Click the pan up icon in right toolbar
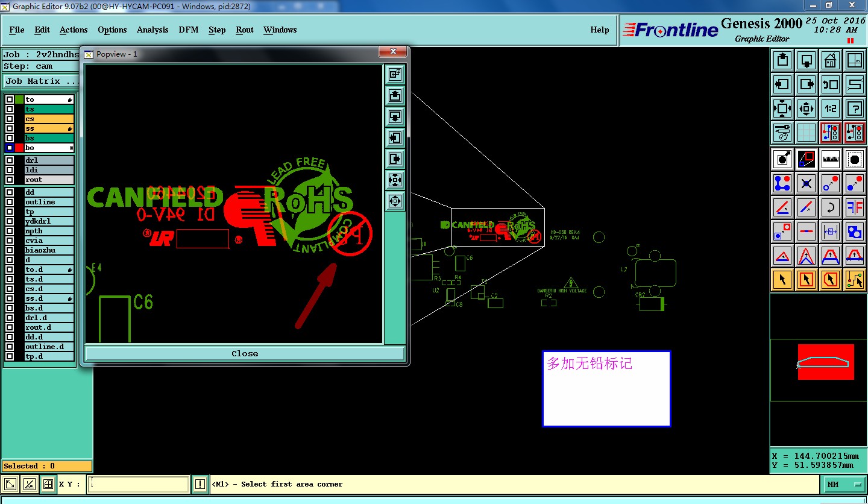 pos(782,60)
